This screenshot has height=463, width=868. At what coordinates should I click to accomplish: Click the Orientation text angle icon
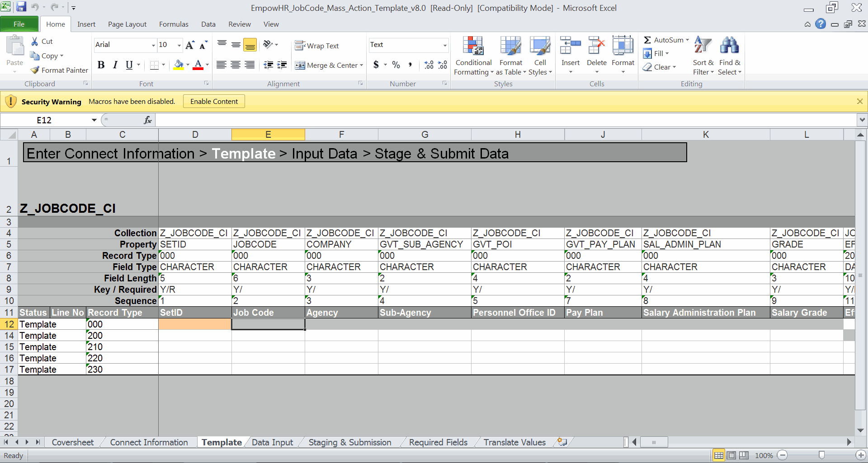click(x=268, y=44)
